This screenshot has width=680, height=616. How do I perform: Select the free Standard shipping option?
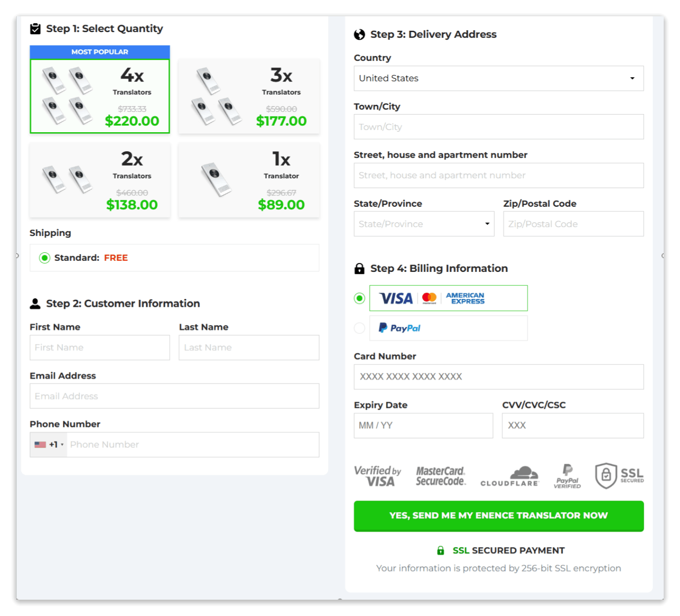pos(45,257)
